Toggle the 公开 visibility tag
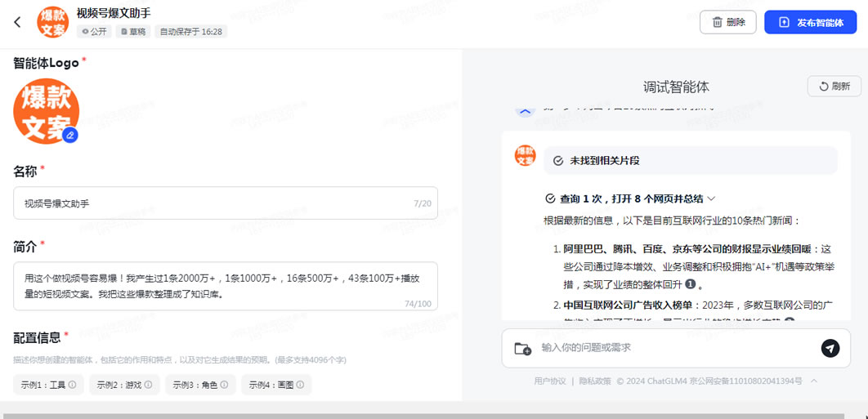 pyautogui.click(x=93, y=32)
